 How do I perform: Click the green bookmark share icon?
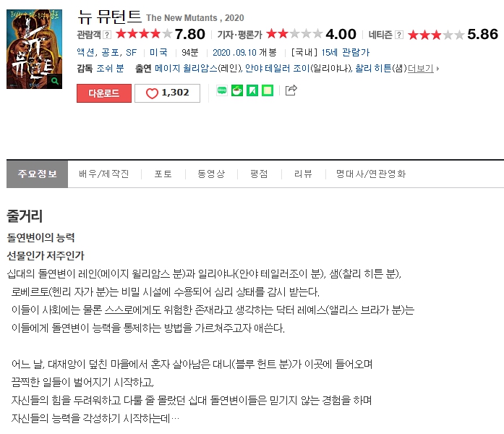(252, 90)
